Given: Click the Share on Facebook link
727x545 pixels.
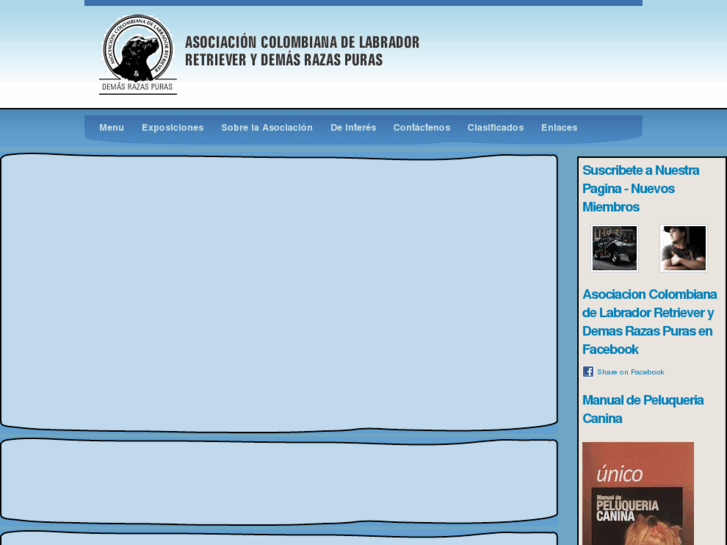Looking at the screenshot, I should (631, 372).
